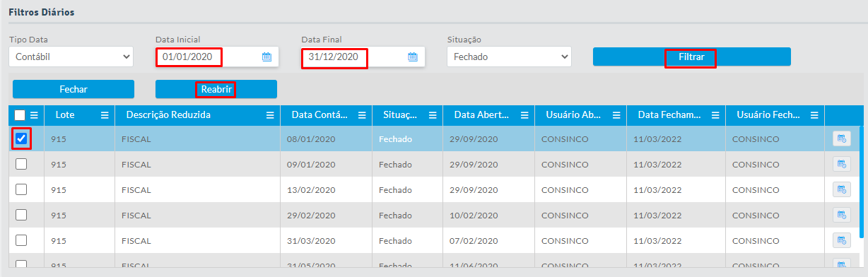This screenshot has width=868, height=277.
Task: Click the Reabrir button
Action: tap(216, 89)
